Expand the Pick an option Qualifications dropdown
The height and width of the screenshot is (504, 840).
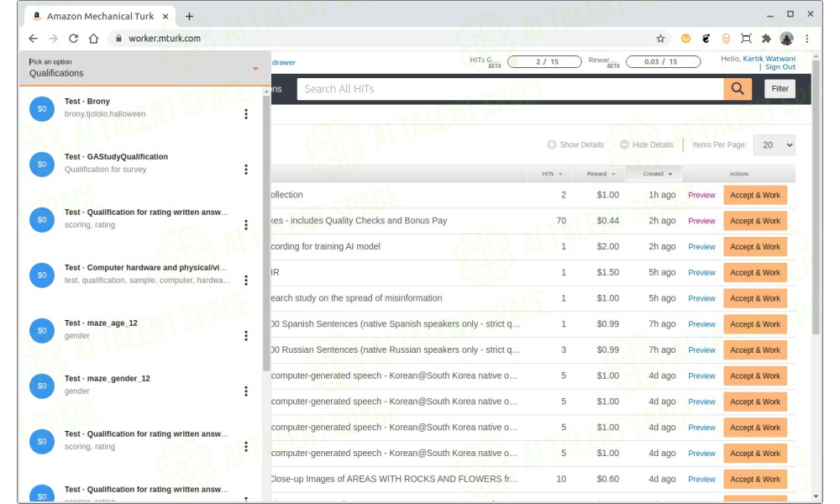(x=144, y=68)
